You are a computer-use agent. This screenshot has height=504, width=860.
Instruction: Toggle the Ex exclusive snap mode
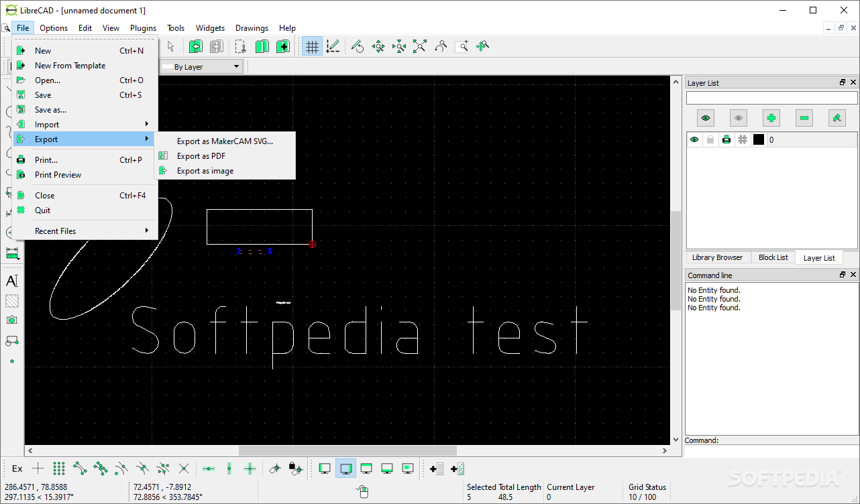point(17,468)
